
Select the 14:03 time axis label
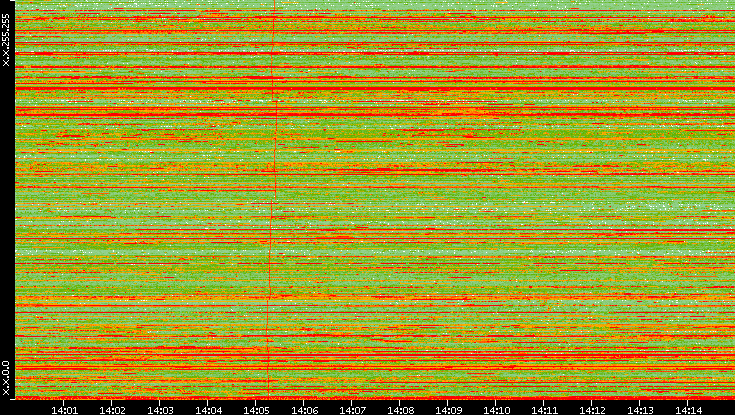click(160, 410)
